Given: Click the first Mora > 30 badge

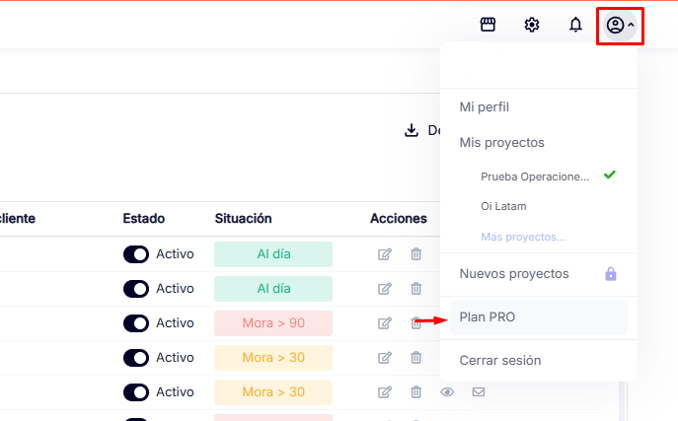Looking at the screenshot, I should (x=273, y=358).
